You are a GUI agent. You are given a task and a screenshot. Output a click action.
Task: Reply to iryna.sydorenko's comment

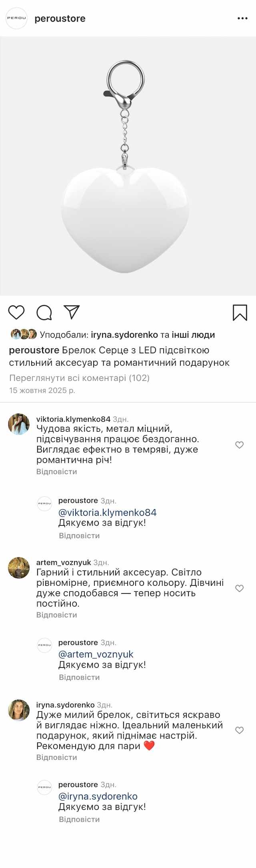(x=56, y=758)
